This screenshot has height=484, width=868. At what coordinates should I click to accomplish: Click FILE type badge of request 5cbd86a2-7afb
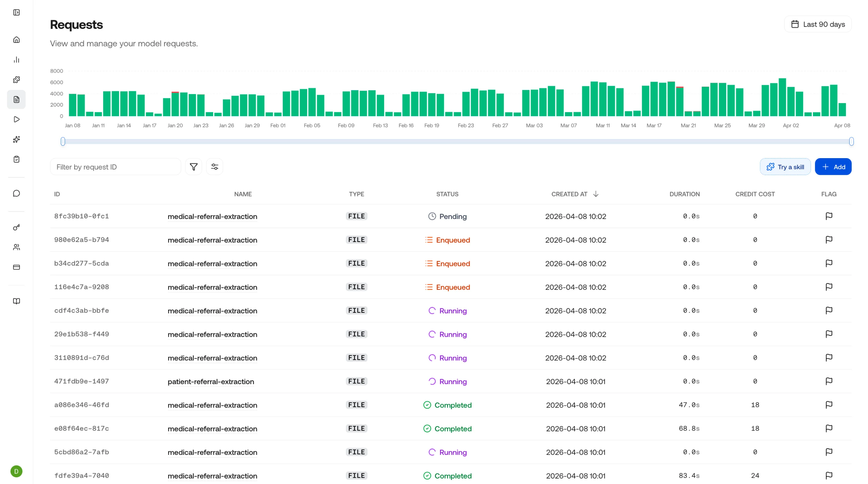click(356, 452)
